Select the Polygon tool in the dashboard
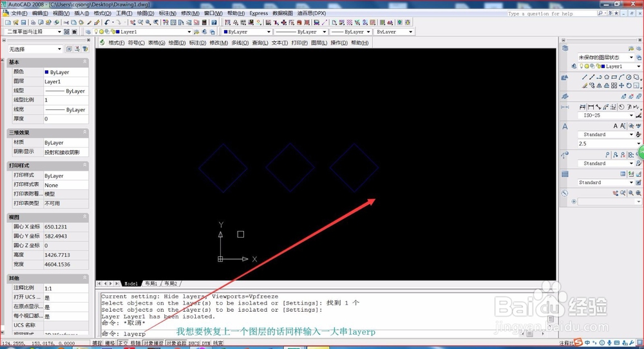 coord(607,77)
